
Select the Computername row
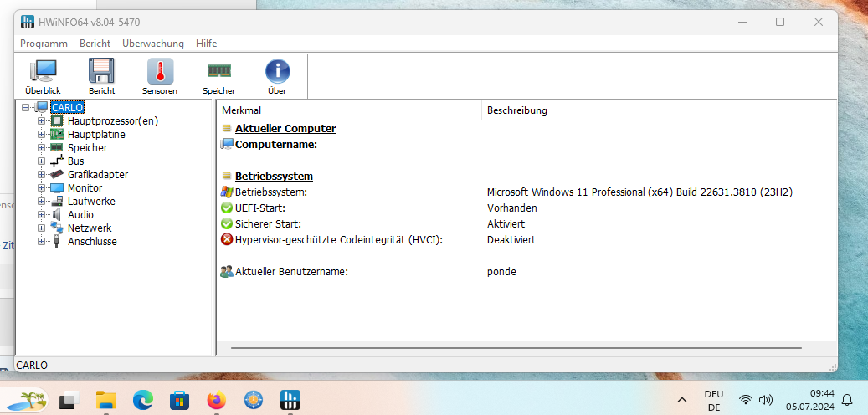pyautogui.click(x=526, y=145)
